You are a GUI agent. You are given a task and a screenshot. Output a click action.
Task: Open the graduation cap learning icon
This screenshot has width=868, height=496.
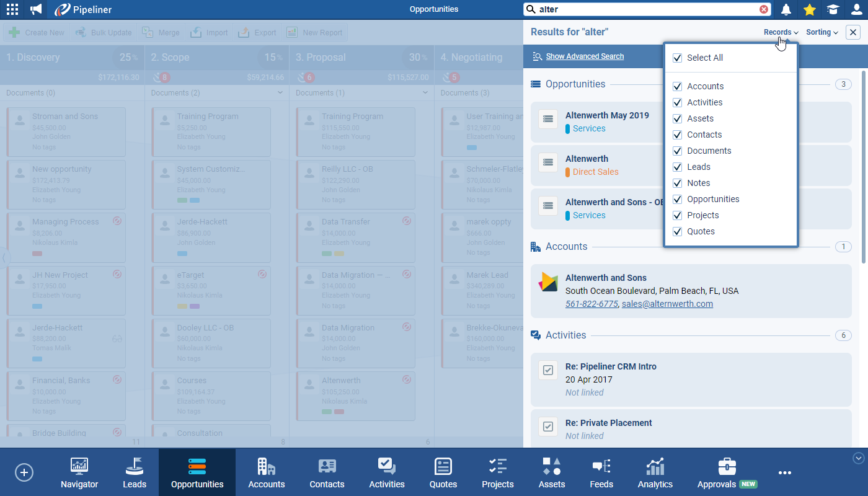tap(833, 9)
